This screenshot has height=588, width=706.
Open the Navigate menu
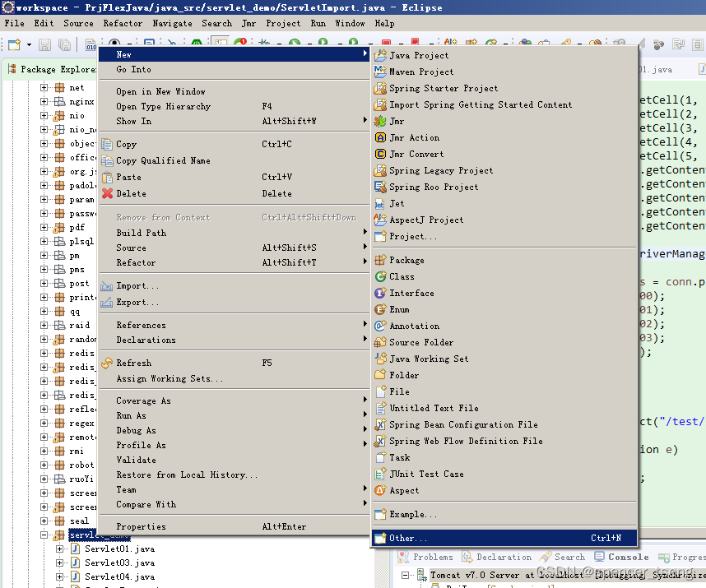(x=172, y=23)
